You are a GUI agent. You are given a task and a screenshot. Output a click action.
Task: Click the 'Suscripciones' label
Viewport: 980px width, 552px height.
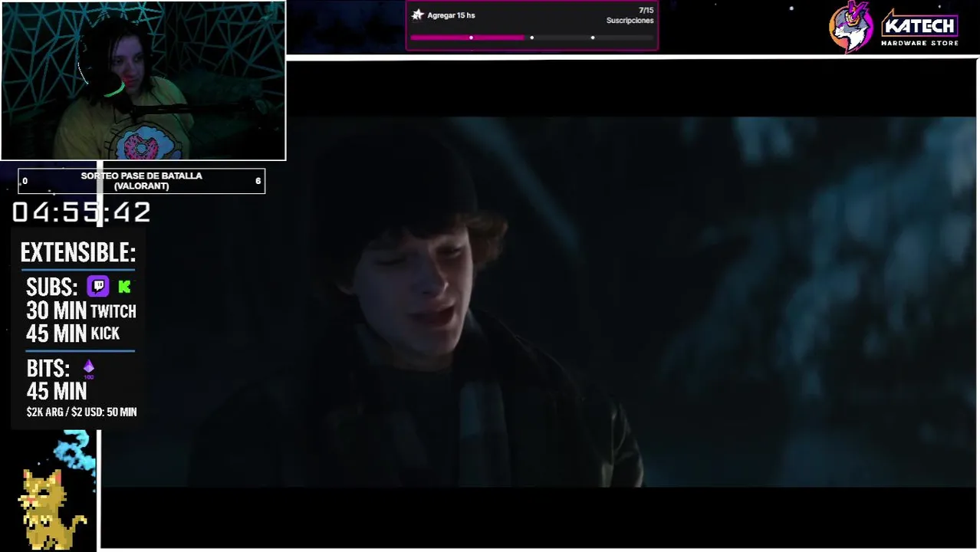point(630,21)
